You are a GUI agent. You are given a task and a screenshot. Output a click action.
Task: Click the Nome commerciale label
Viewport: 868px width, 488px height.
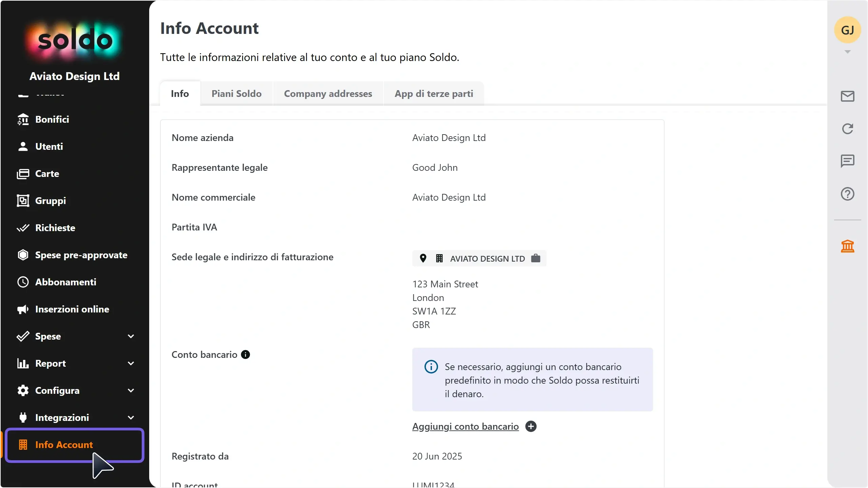pos(213,197)
